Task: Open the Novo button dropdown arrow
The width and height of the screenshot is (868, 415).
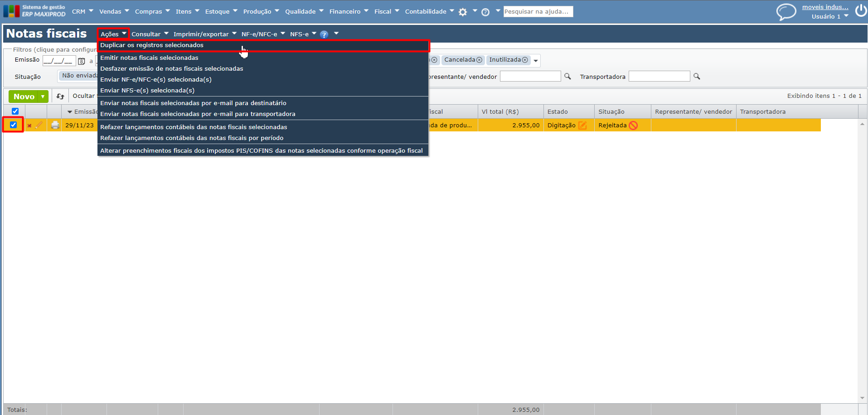Action: [x=43, y=97]
